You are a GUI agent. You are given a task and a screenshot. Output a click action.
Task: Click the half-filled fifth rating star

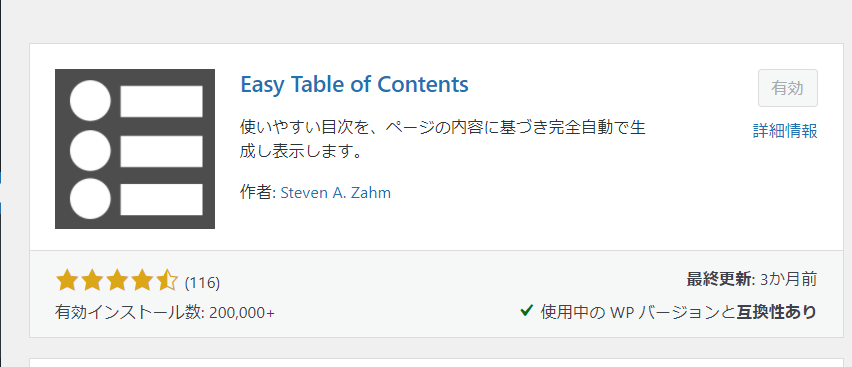tap(167, 281)
